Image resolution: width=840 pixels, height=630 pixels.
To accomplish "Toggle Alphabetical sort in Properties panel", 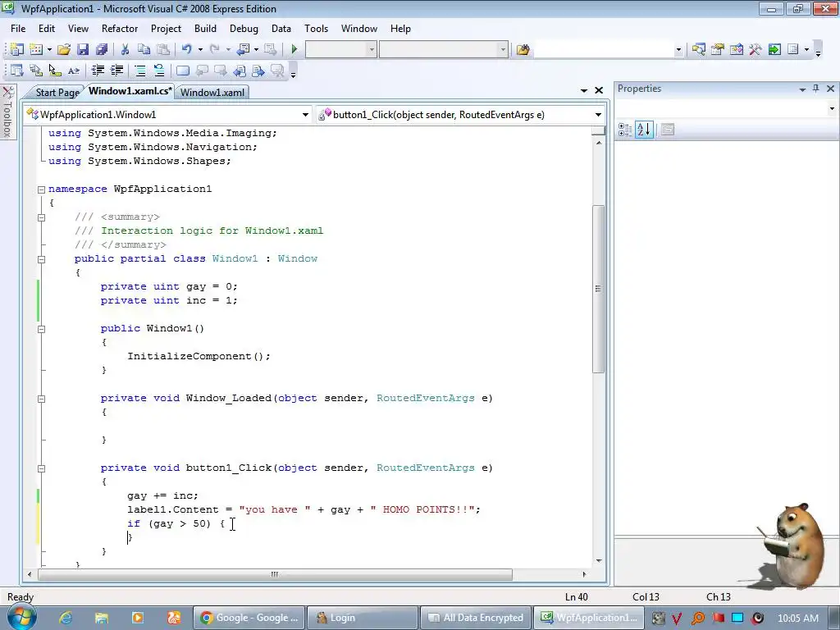I will [x=645, y=129].
